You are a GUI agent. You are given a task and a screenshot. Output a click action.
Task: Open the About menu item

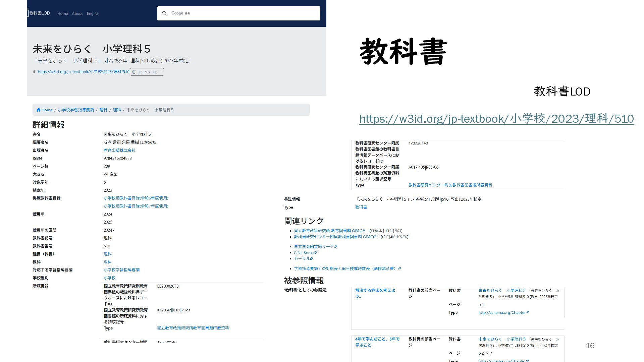tap(77, 14)
